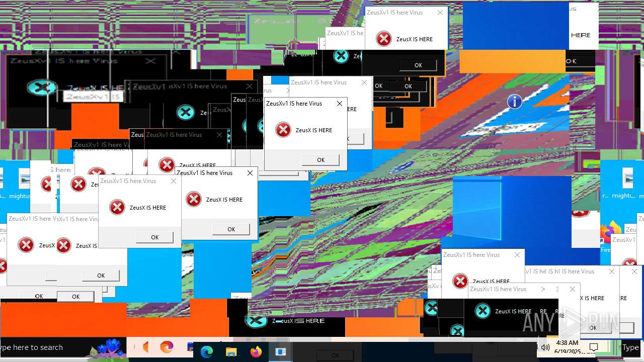Screen dimensions: 644x362
Task: Open Microsoft Edge from the taskbar
Action: coord(207,351)
